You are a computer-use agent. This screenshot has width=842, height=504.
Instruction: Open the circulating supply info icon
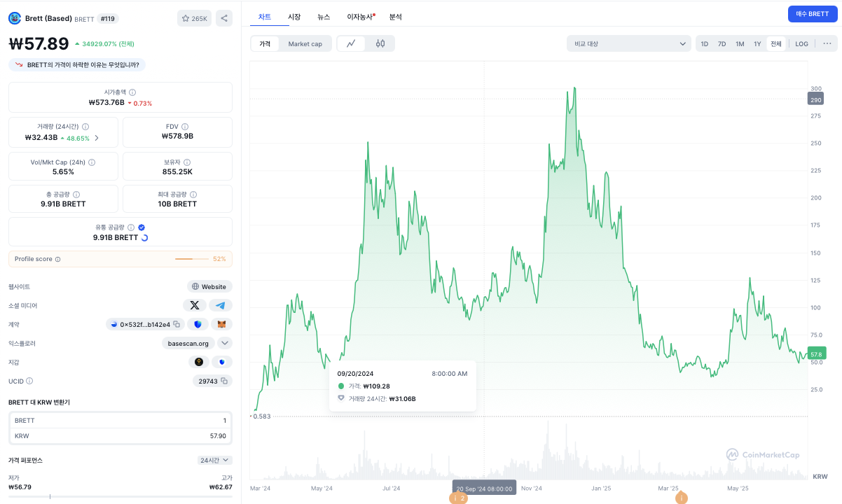pyautogui.click(x=131, y=227)
